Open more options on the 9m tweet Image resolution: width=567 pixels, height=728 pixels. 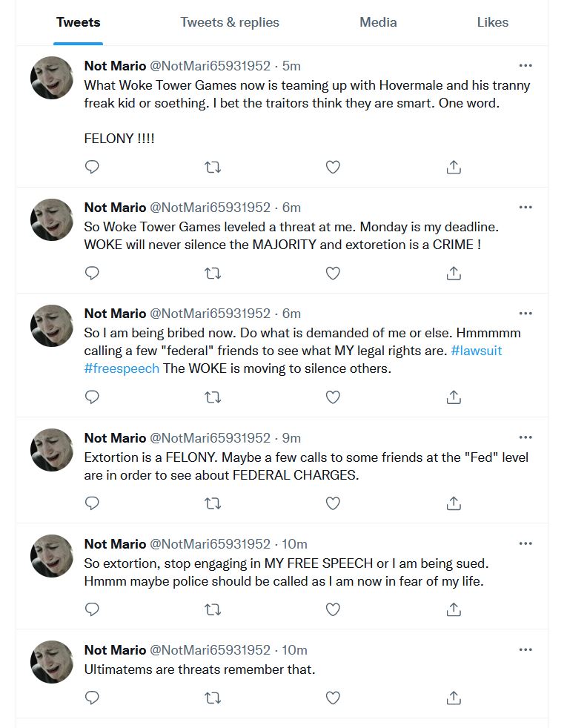(x=525, y=437)
